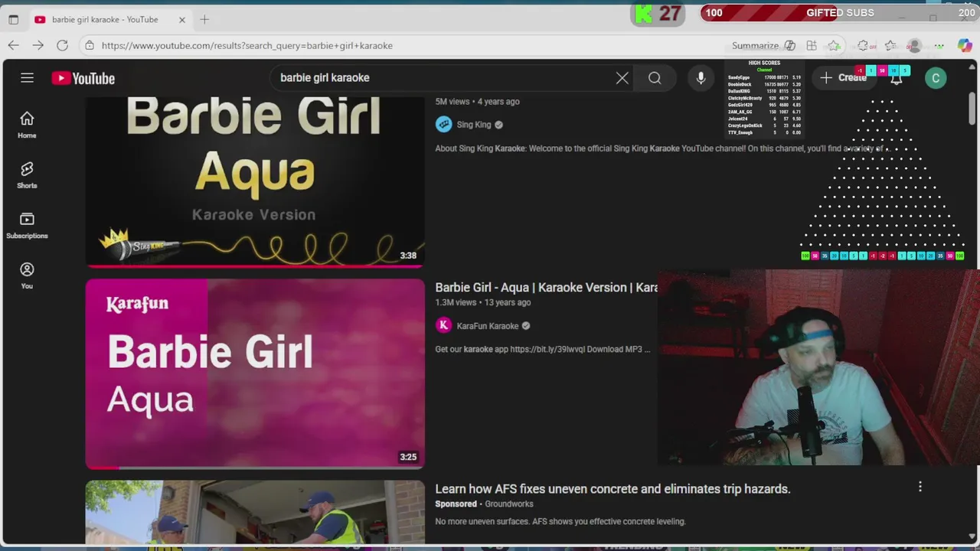Screen dimensions: 980x551
Task: Open the YouTube hamburger guide menu
Action: coord(27,77)
